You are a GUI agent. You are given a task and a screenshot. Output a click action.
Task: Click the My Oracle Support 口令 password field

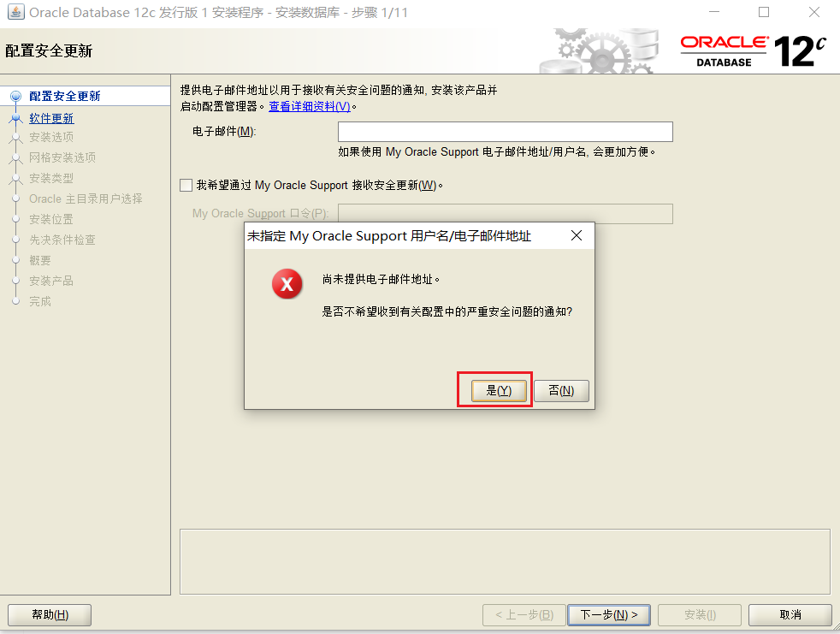[x=506, y=214]
